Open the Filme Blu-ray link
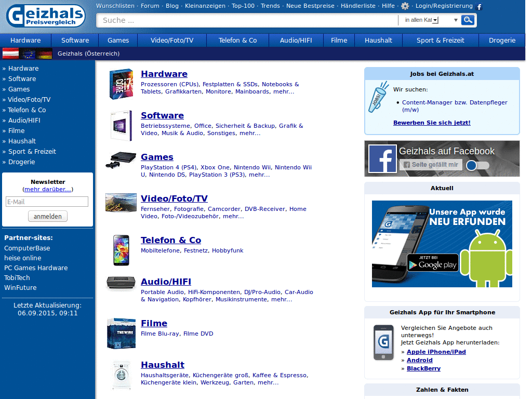This screenshot has width=532, height=399. pos(160,334)
